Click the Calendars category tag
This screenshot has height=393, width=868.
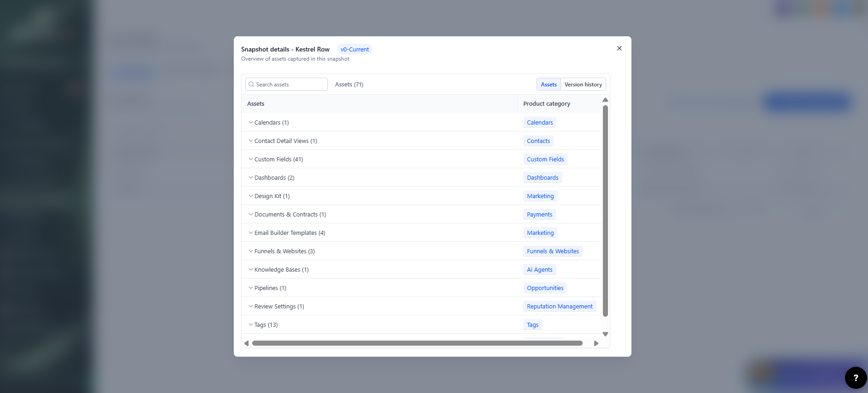[540, 122]
